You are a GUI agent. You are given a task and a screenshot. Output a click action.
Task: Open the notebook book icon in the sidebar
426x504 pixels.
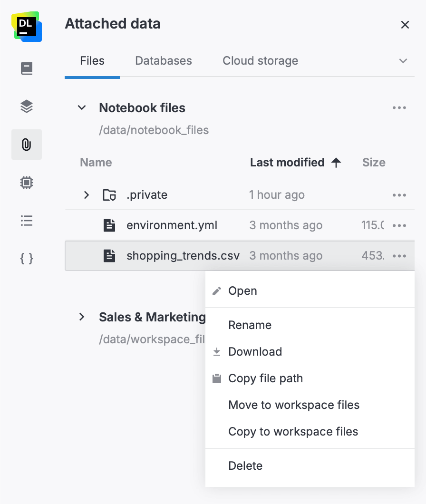coord(26,68)
